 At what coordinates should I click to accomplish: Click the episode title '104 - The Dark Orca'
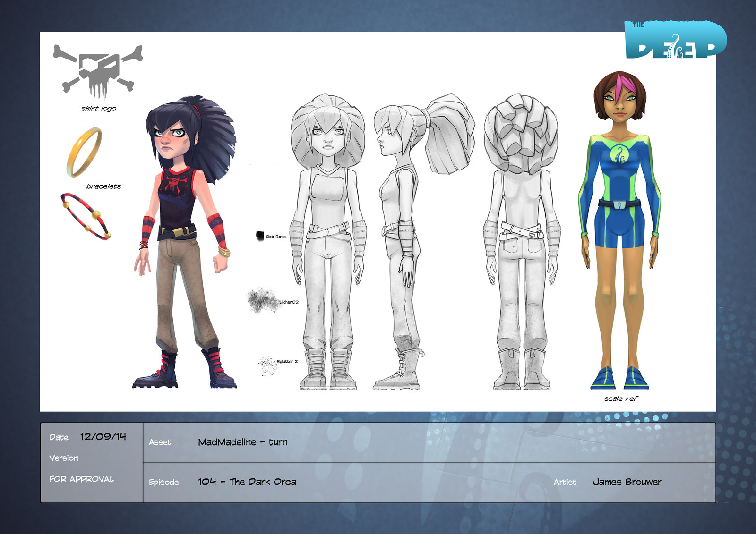pyautogui.click(x=247, y=482)
